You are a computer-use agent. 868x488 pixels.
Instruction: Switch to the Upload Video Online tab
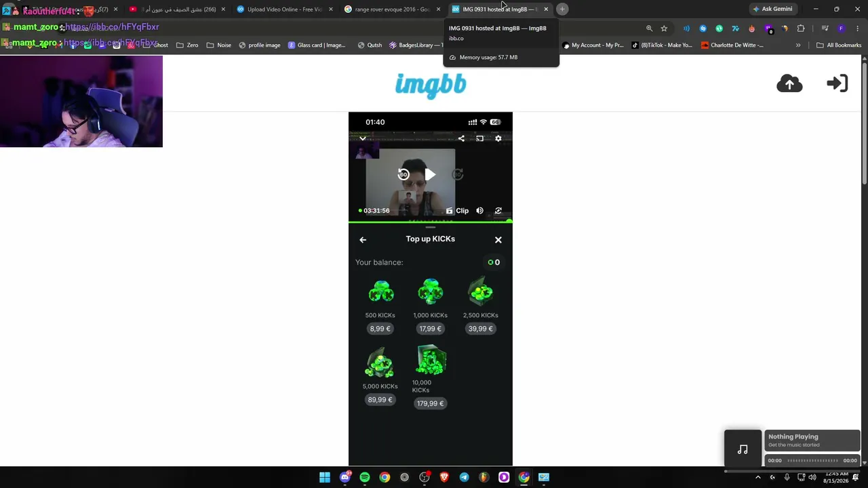pos(285,9)
